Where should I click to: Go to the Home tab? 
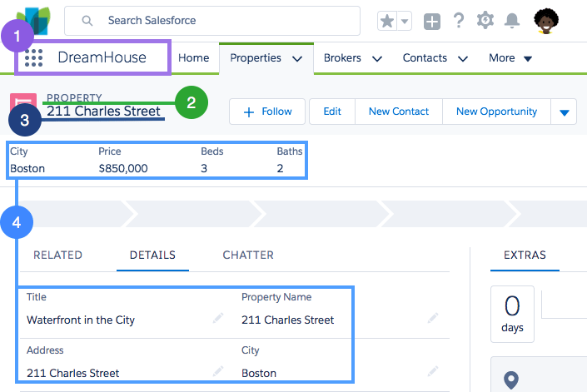(x=193, y=58)
